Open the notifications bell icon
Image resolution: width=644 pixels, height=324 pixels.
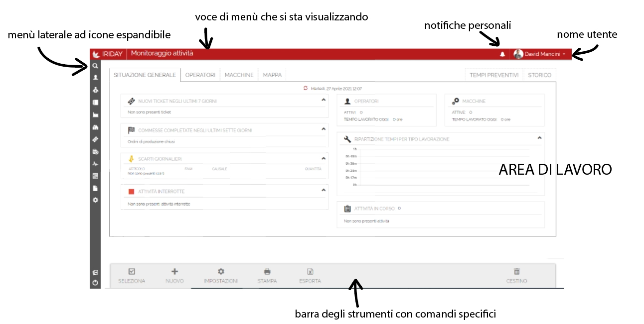[x=502, y=54]
